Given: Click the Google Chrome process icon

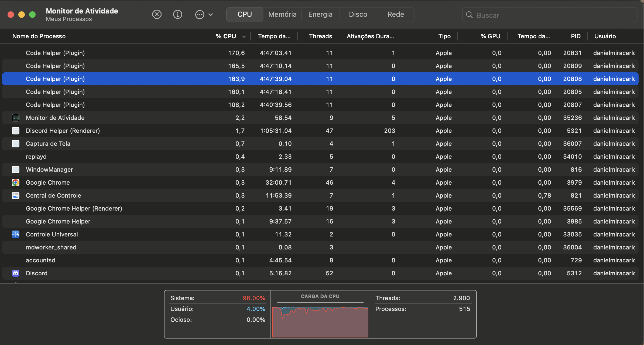Looking at the screenshot, I should tap(16, 182).
